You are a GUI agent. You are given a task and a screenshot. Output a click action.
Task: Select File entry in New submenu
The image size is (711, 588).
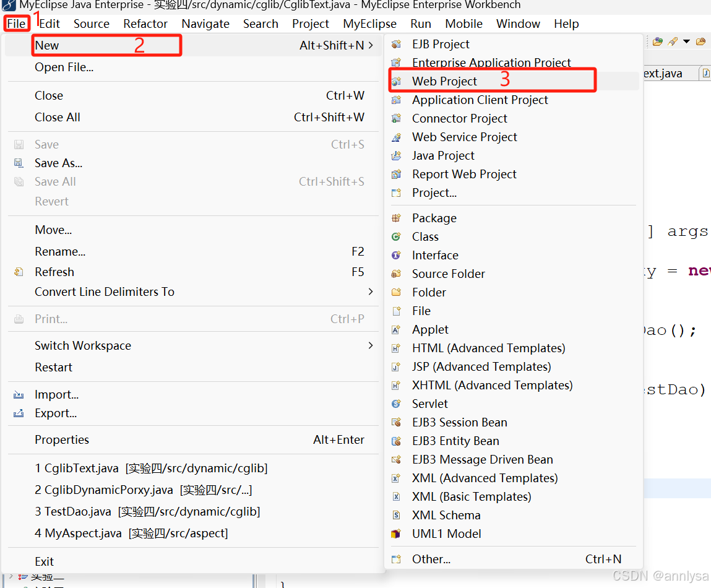coord(421,311)
